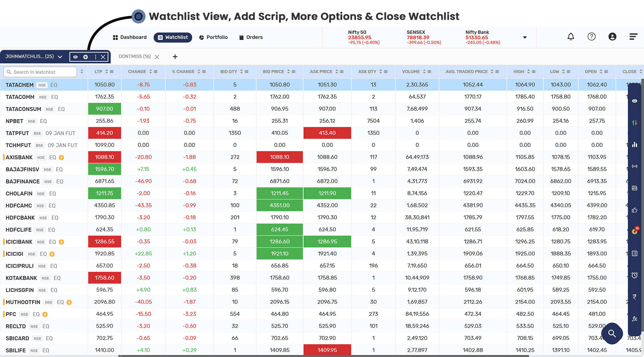
Task: Open the live broadcast icon in sidebar
Action: 634,166
